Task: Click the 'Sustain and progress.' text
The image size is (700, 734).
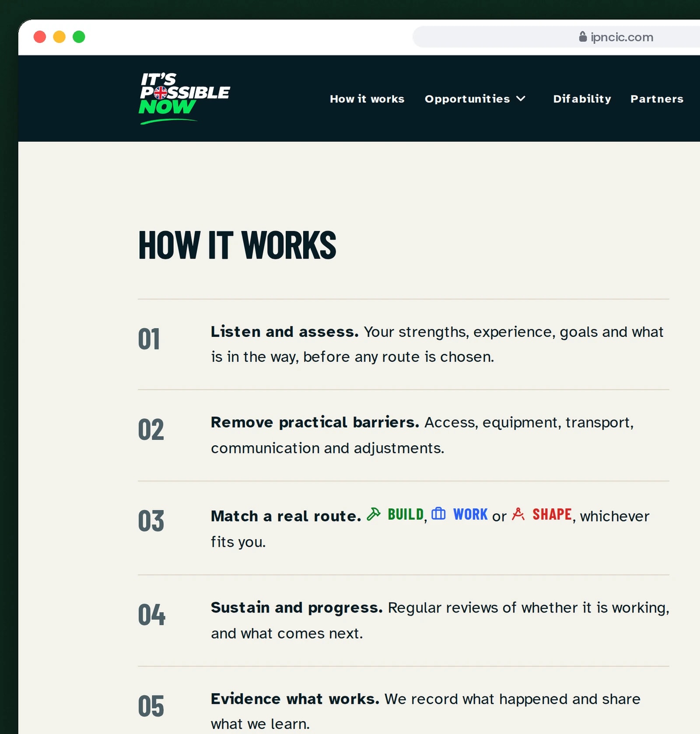Action: coord(297,608)
